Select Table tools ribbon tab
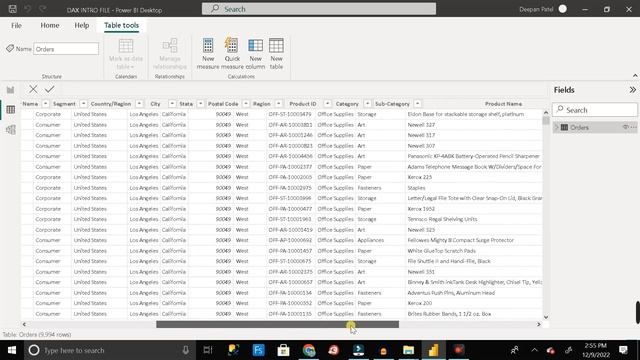 [x=121, y=25]
